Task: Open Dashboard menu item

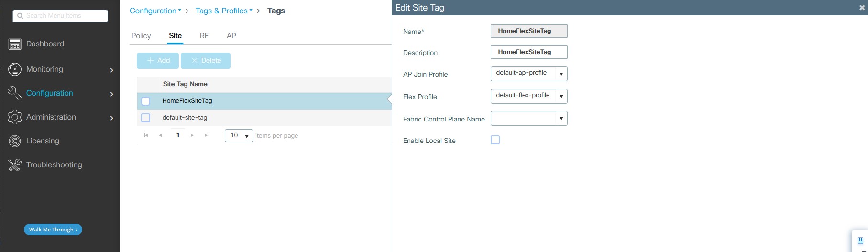Action: (45, 44)
